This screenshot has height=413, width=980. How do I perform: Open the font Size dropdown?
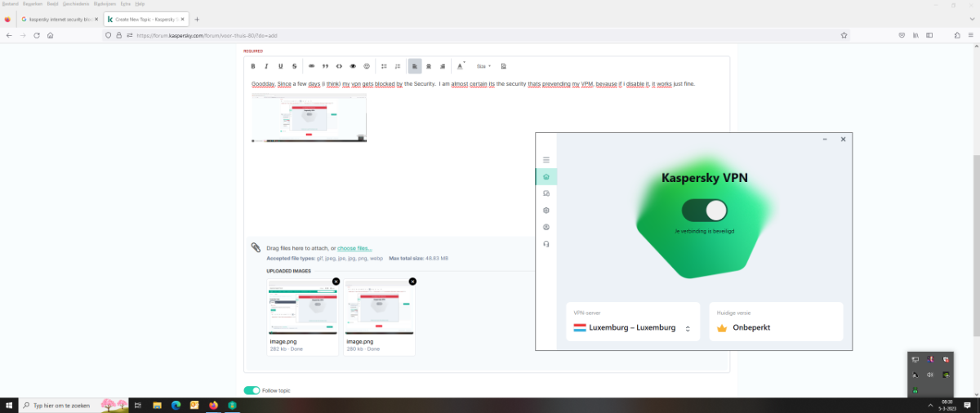[483, 66]
